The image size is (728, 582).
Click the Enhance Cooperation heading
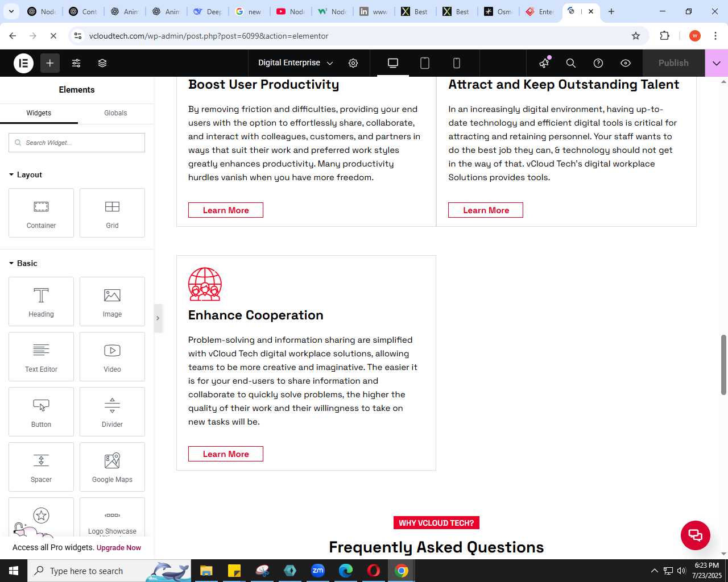(x=256, y=315)
